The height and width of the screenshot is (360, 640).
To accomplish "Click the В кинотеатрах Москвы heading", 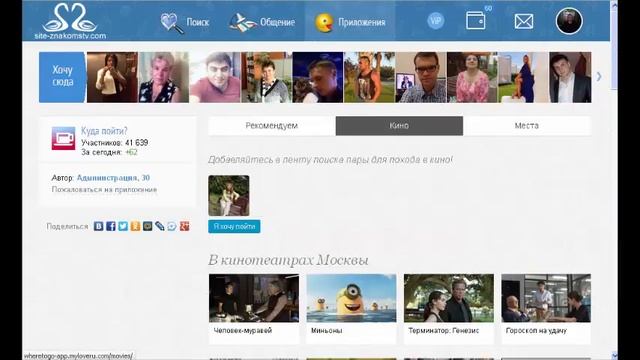I will click(288, 260).
